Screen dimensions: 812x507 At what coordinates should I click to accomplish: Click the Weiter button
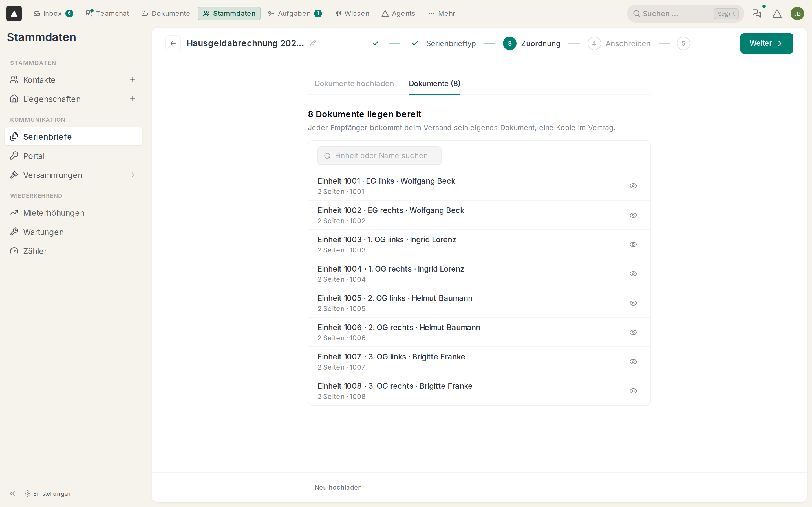(x=766, y=43)
